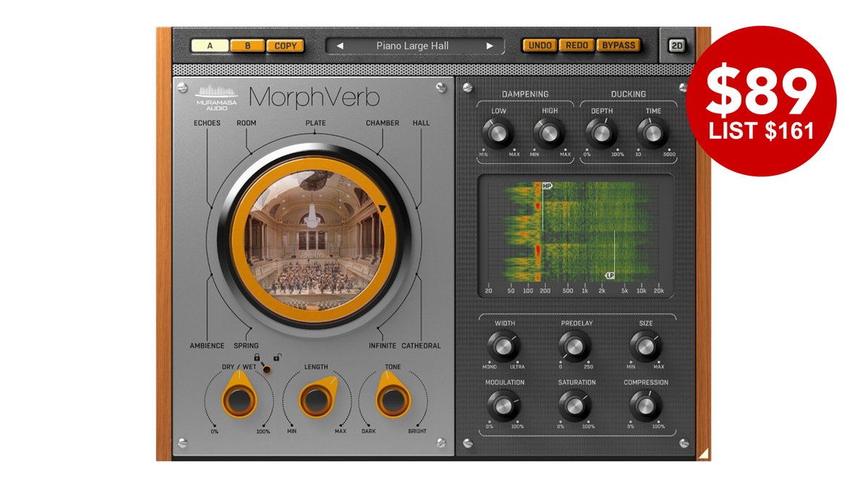Viewport: 868px width, 488px height.
Task: Select the ECHOES reverb type
Action: point(207,123)
